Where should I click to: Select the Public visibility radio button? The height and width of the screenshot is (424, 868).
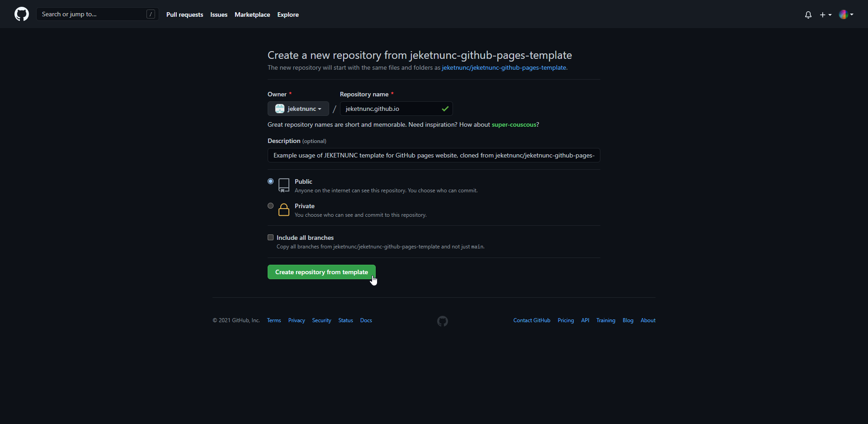(x=271, y=181)
